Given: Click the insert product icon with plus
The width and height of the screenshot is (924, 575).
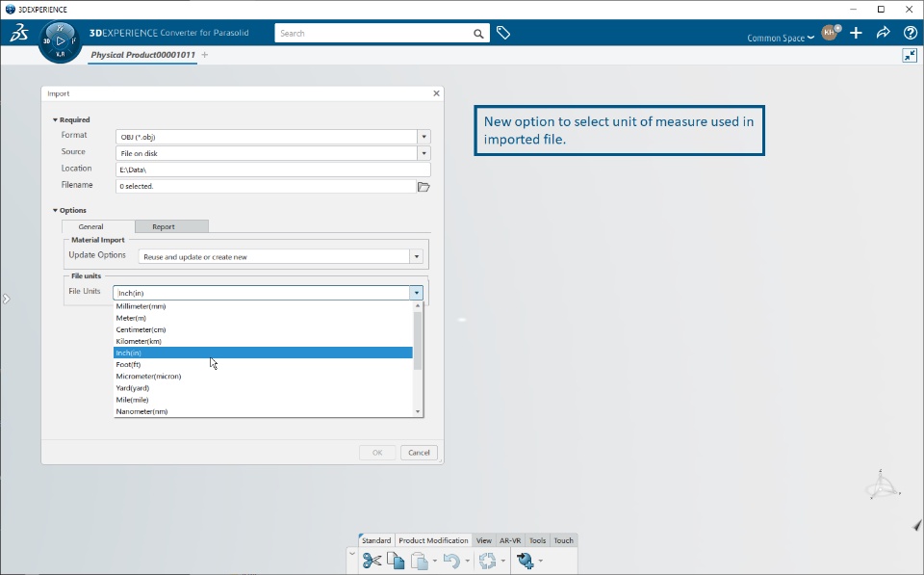Looking at the screenshot, I should 526,561.
